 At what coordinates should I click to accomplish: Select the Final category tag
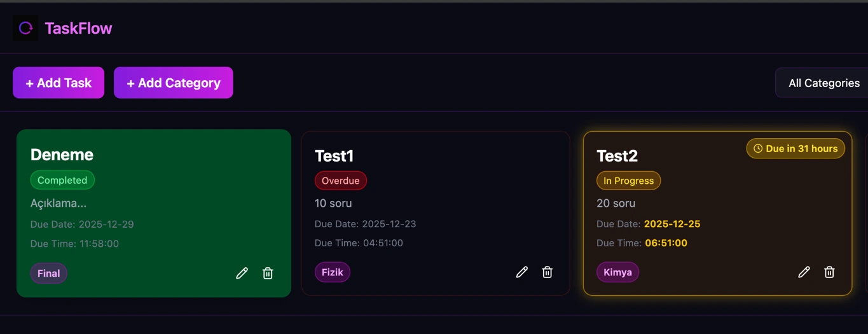click(49, 274)
